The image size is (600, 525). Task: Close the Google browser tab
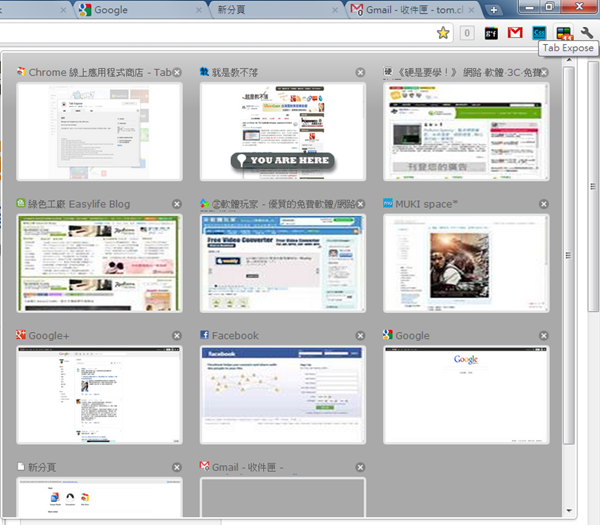click(x=199, y=10)
